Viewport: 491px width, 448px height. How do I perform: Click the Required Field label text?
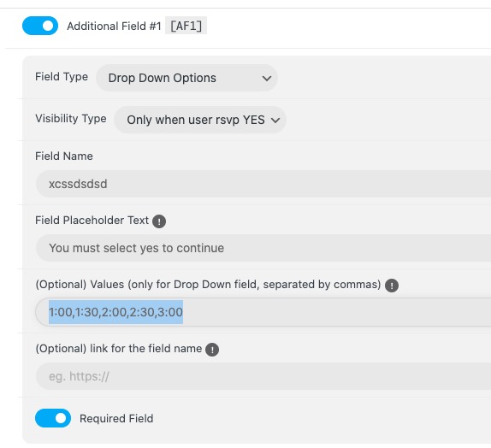(116, 419)
